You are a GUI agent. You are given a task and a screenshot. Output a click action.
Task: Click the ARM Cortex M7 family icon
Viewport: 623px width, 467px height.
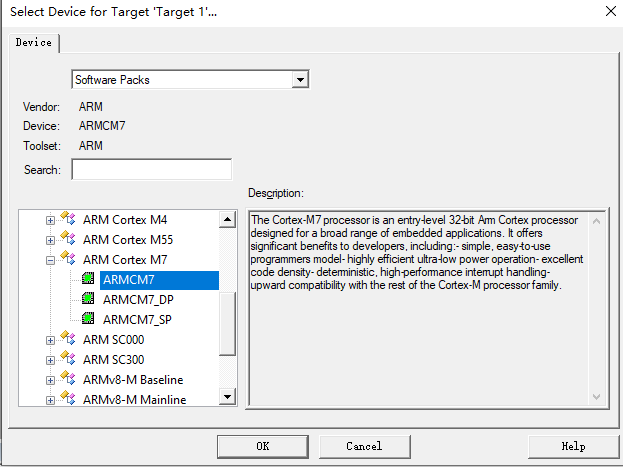click(x=68, y=258)
